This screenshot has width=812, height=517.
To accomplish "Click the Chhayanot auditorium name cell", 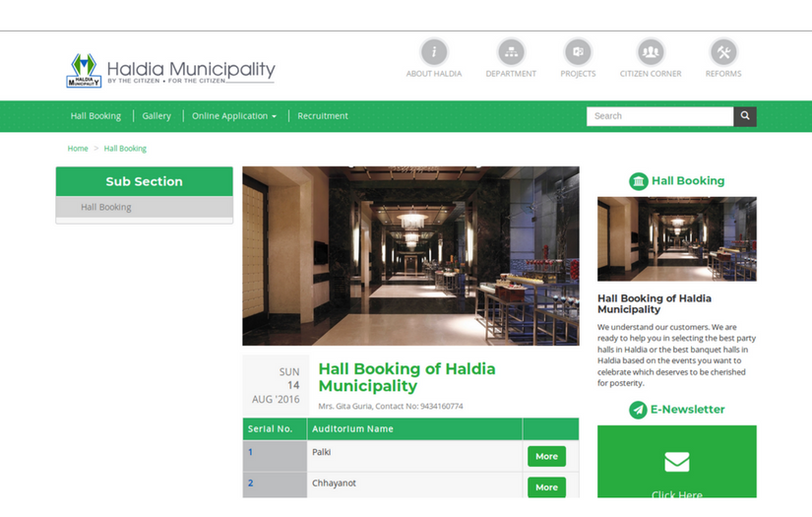I will coord(414,485).
